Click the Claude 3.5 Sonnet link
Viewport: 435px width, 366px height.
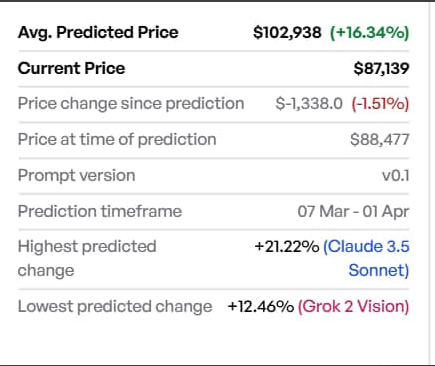tap(366, 258)
